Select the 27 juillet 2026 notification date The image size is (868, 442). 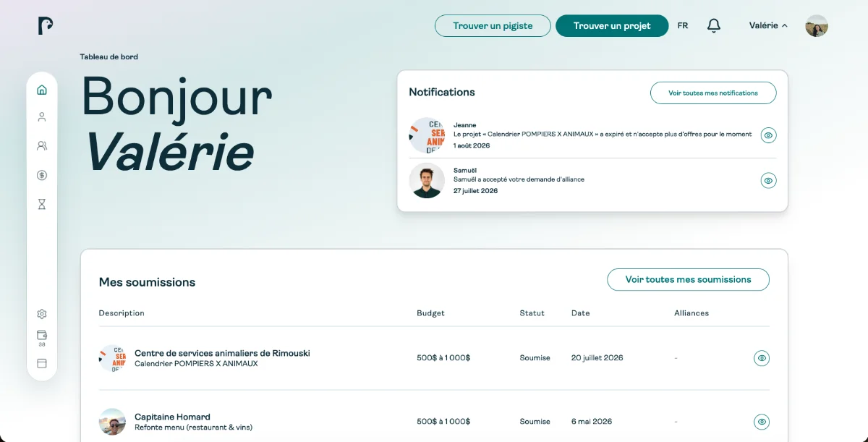475,191
